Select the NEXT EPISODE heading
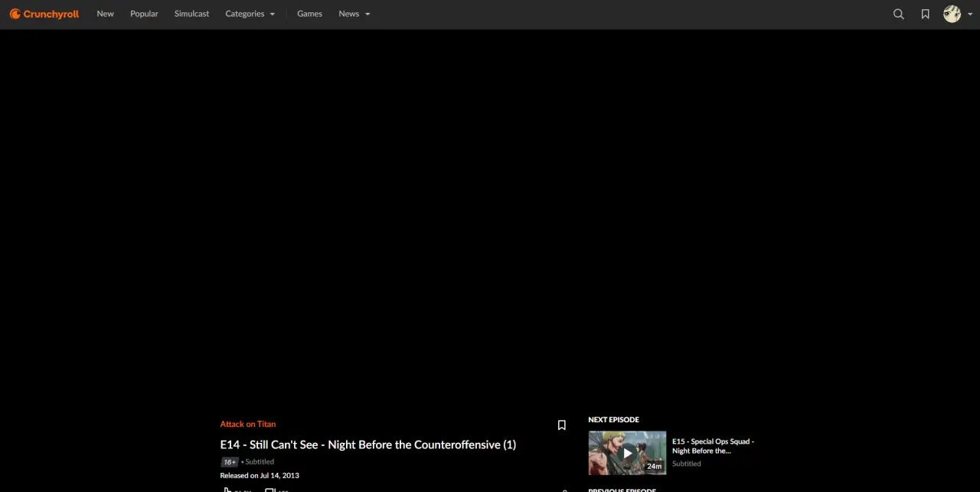The width and height of the screenshot is (980, 492). pyautogui.click(x=613, y=419)
